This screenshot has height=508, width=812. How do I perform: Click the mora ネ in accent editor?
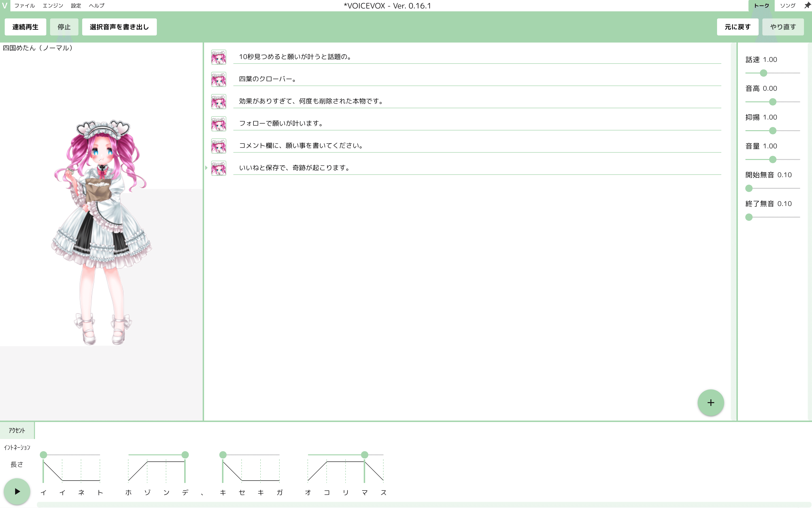tap(81, 493)
